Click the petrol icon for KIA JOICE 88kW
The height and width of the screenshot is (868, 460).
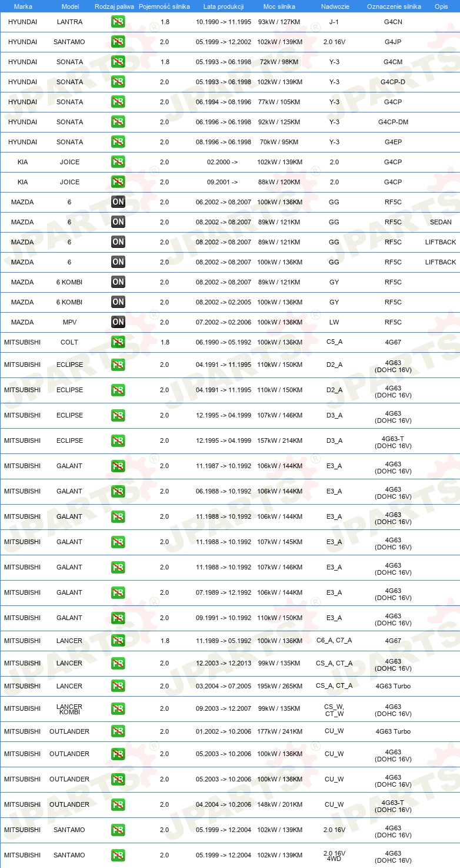pos(118,182)
